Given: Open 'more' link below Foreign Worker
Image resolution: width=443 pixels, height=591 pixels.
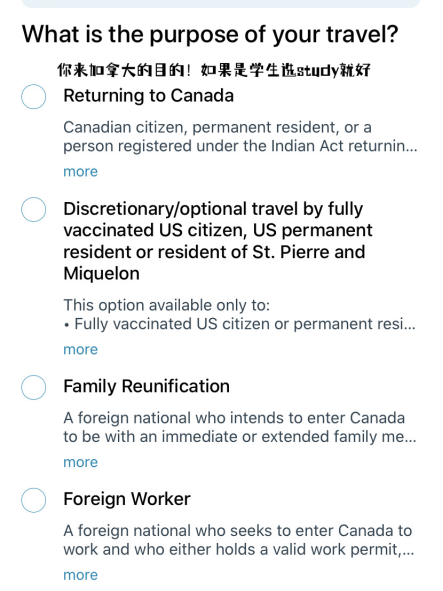Looking at the screenshot, I should point(81,575).
